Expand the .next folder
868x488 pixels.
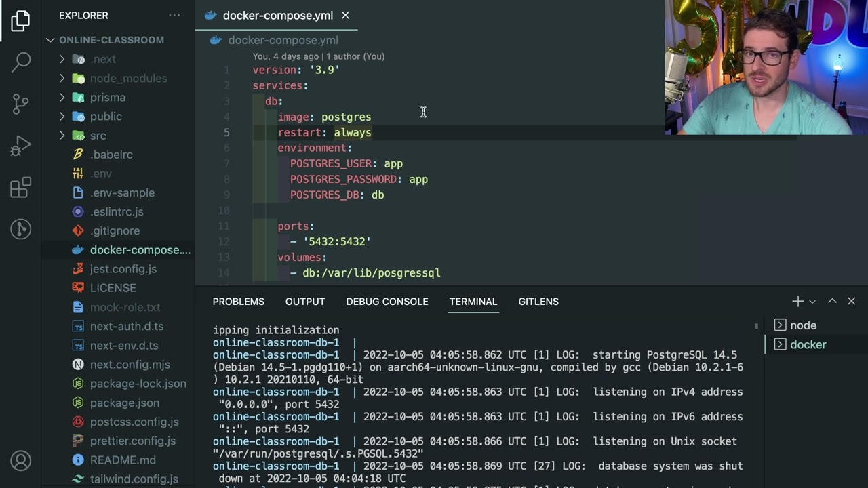(103, 59)
